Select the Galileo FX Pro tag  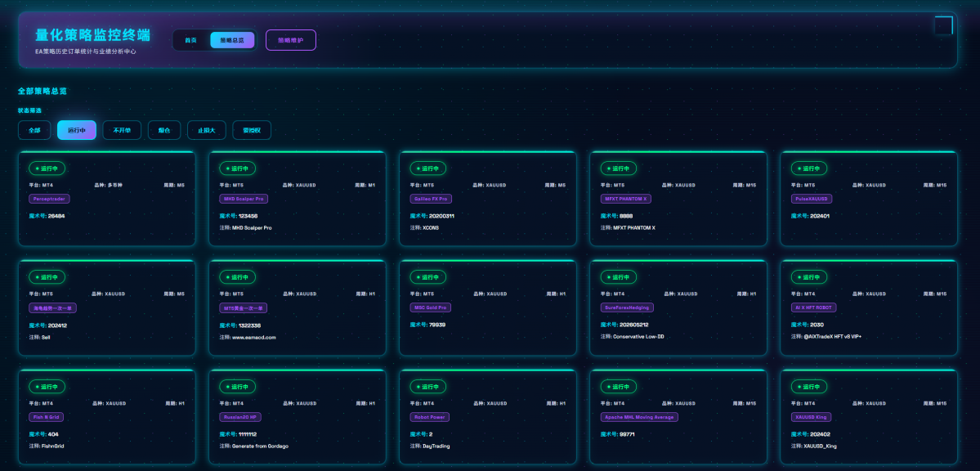(x=431, y=199)
